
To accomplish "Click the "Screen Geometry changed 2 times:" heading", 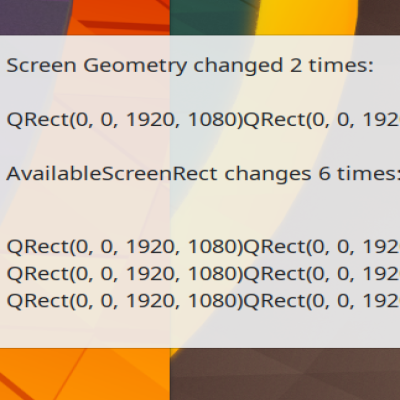I will click(190, 65).
